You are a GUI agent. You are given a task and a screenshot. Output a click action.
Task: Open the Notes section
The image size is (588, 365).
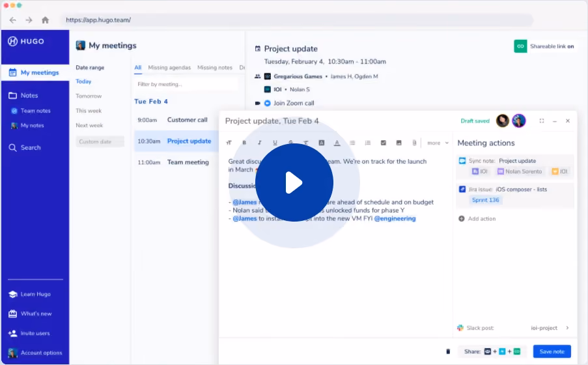click(x=23, y=95)
